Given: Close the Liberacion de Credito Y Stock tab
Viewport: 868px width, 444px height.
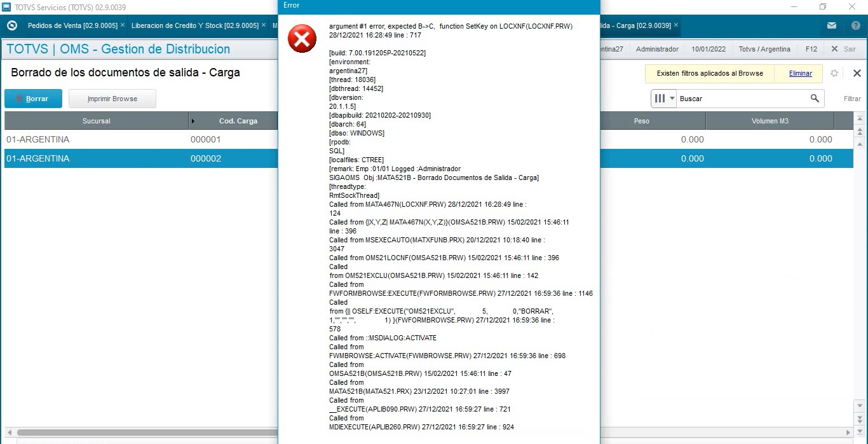Looking at the screenshot, I should click(264, 25).
